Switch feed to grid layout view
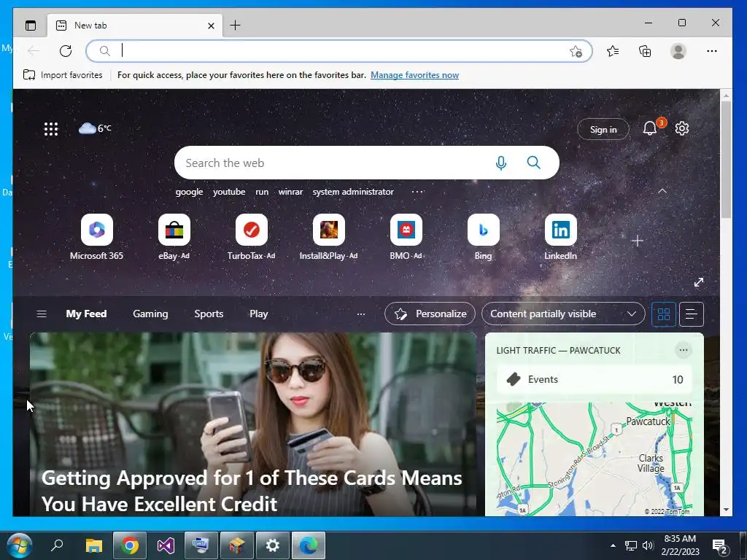This screenshot has height=560, width=747. pos(664,314)
